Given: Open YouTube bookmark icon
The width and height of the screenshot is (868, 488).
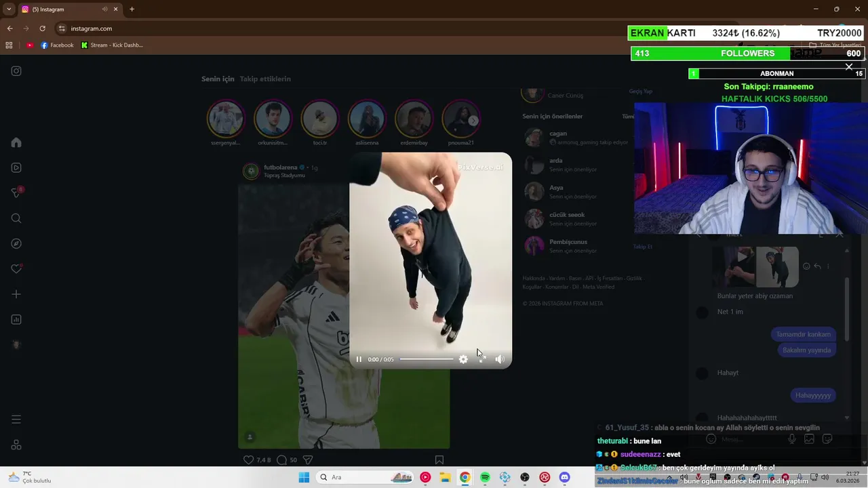Looking at the screenshot, I should coord(30,45).
